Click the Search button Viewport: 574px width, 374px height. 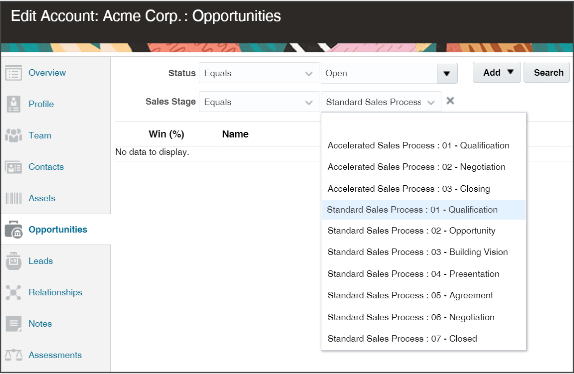(547, 72)
